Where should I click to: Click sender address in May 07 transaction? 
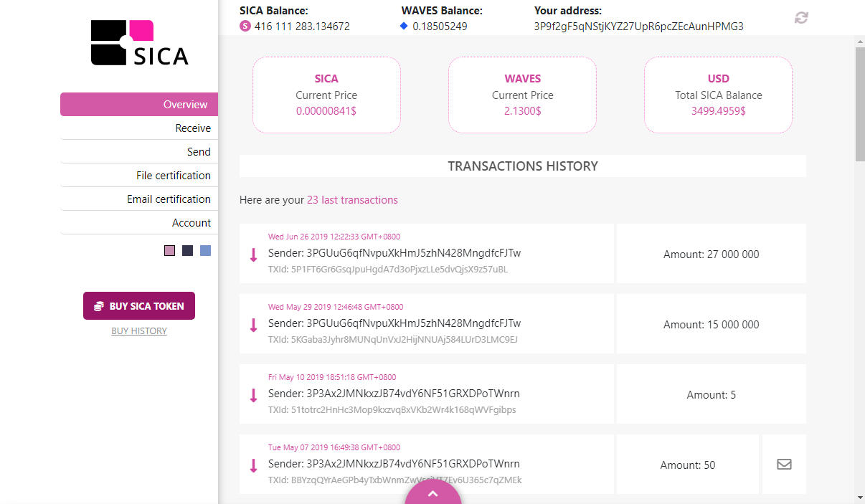tap(413, 464)
